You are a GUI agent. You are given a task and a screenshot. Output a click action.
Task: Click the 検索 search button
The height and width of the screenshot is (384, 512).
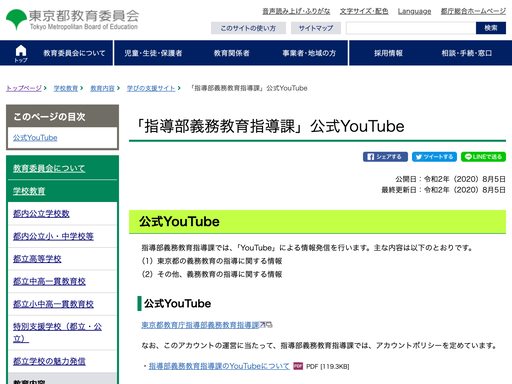pos(491,28)
